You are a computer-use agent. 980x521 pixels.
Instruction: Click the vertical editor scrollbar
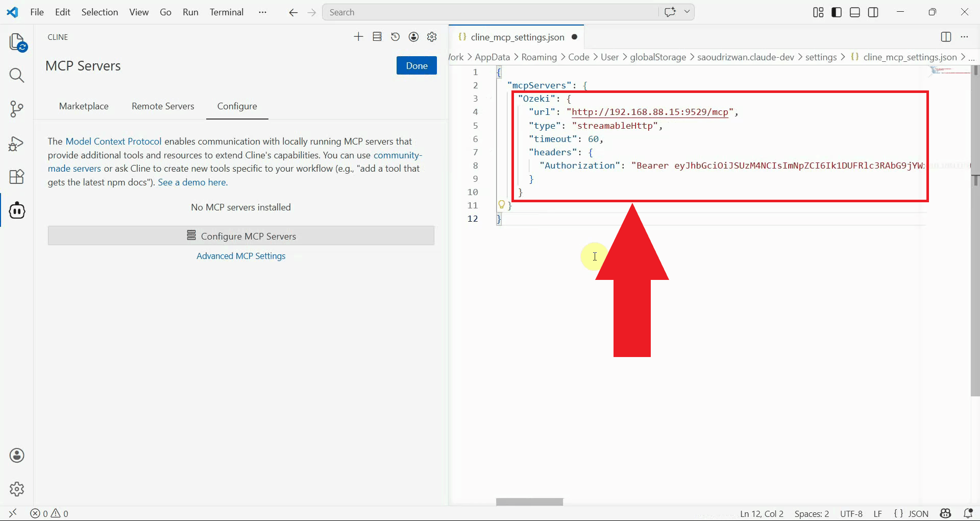point(975,231)
